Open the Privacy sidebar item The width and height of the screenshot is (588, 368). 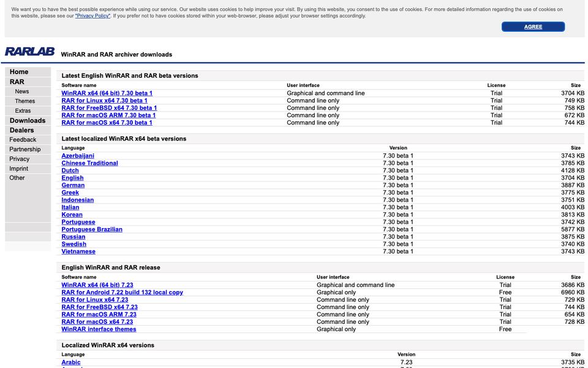[x=19, y=159]
